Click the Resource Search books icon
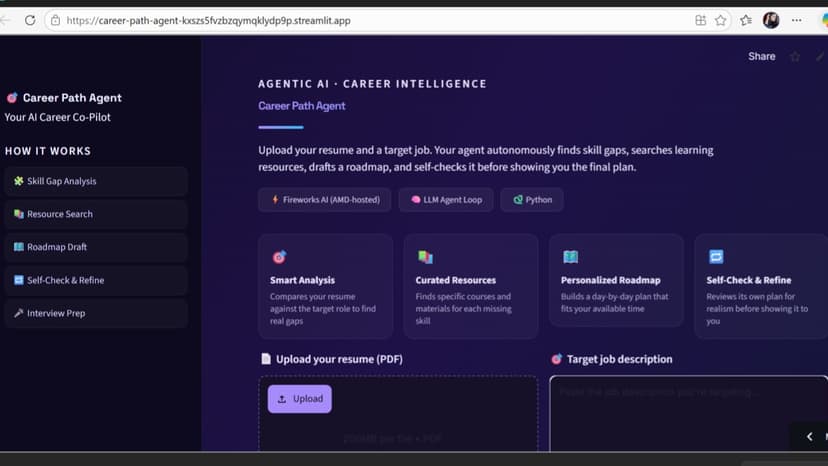The image size is (828, 466). [18, 214]
